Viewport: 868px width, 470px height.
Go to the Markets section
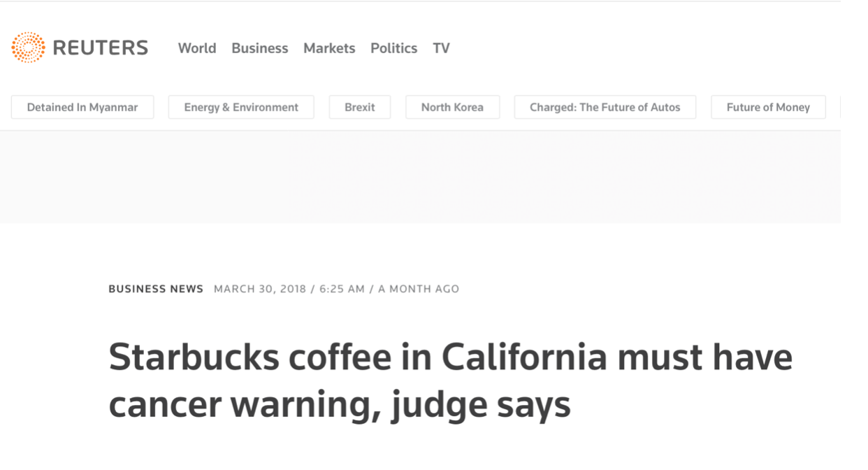pyautogui.click(x=329, y=48)
